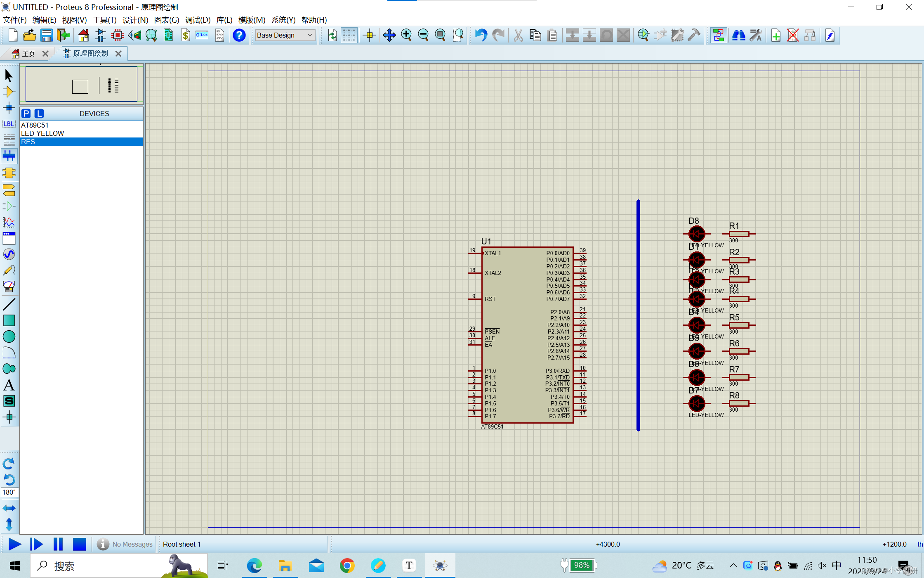Click the Zoom In magnifier icon
The height and width of the screenshot is (578, 924).
click(x=406, y=35)
